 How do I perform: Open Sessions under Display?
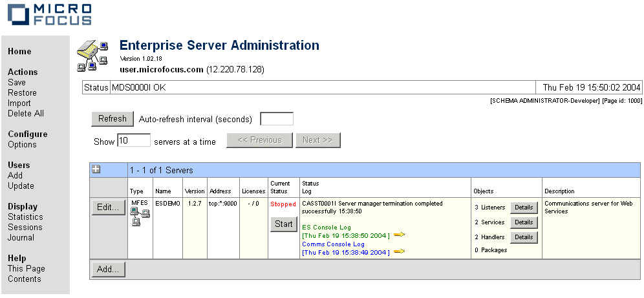tap(25, 227)
